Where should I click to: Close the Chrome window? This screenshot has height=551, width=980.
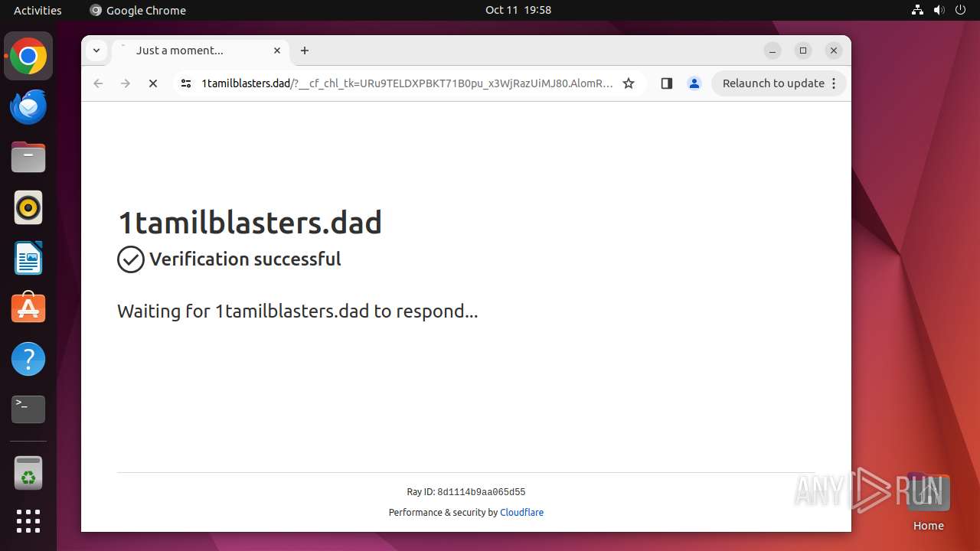tap(834, 51)
